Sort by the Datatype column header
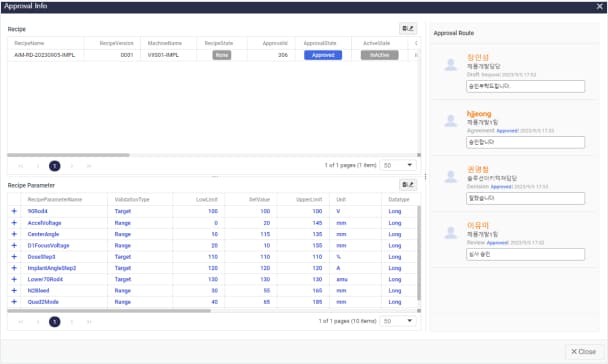 tap(399, 199)
